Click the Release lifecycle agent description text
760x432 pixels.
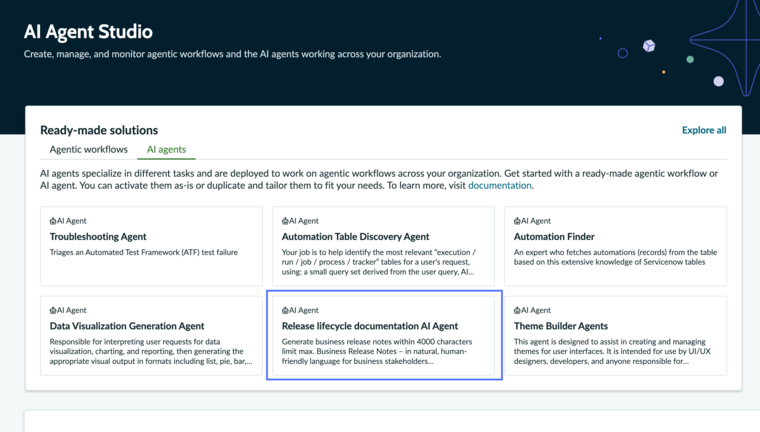click(377, 351)
